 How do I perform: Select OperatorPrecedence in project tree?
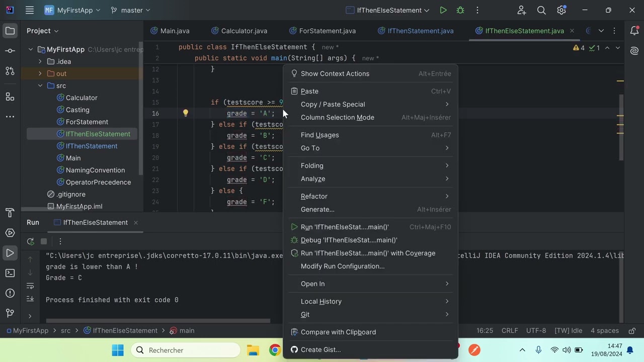(98, 182)
